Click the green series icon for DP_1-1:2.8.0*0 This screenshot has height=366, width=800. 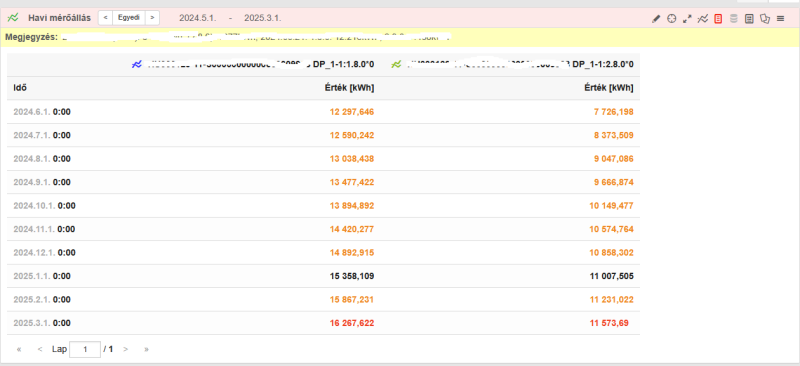396,65
